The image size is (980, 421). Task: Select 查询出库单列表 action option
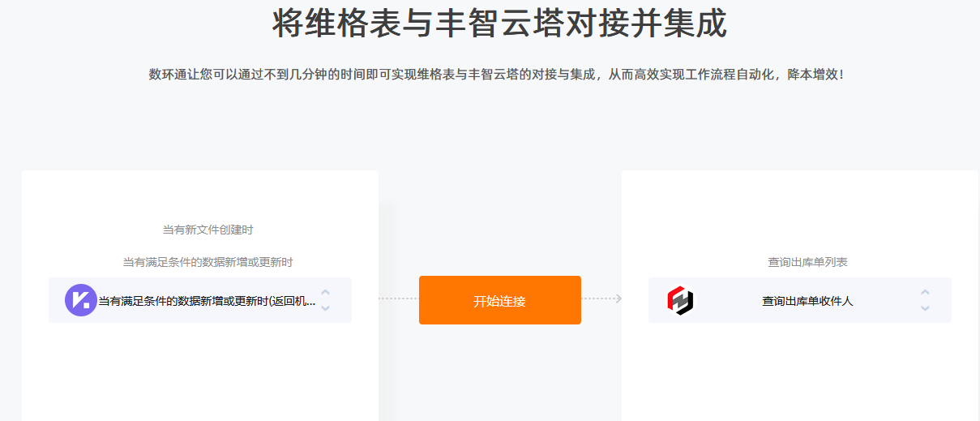coord(808,262)
